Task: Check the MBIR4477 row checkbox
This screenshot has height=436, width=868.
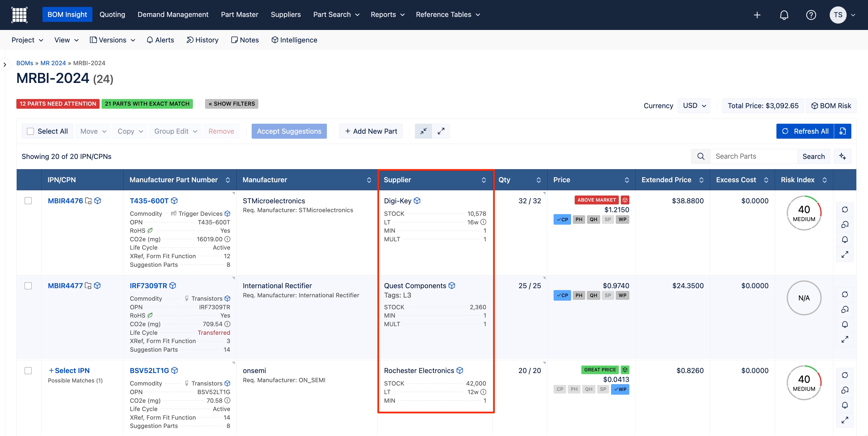Action: (28, 286)
